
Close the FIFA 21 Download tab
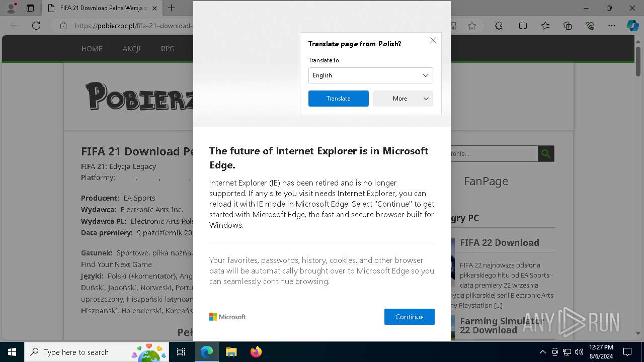pyautogui.click(x=154, y=8)
